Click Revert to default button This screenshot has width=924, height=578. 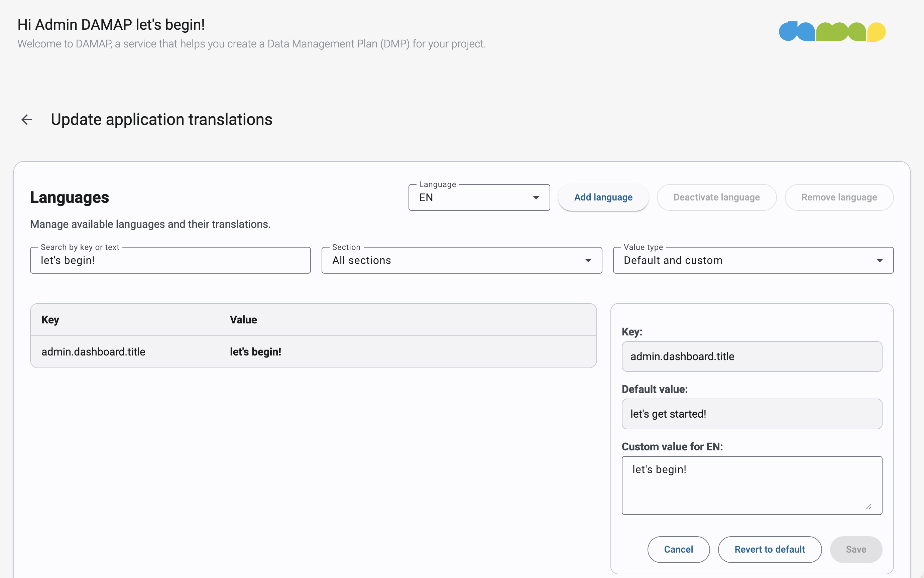[x=770, y=549]
